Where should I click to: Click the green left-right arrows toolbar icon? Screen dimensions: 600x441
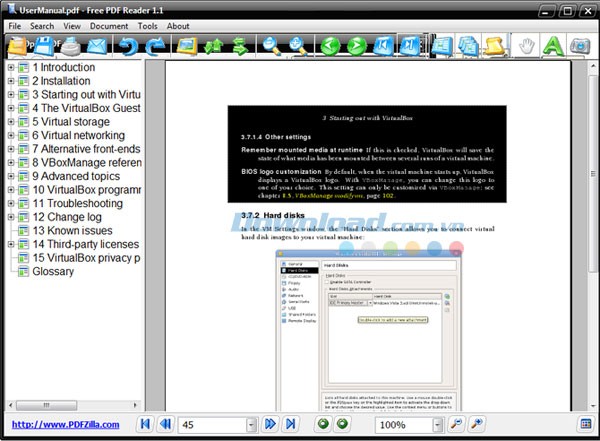click(x=240, y=46)
